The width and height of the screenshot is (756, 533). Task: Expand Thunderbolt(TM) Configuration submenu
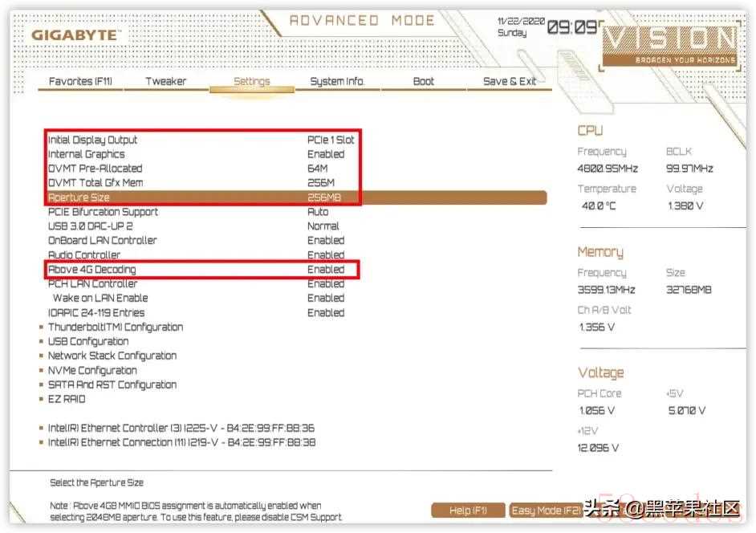[116, 327]
